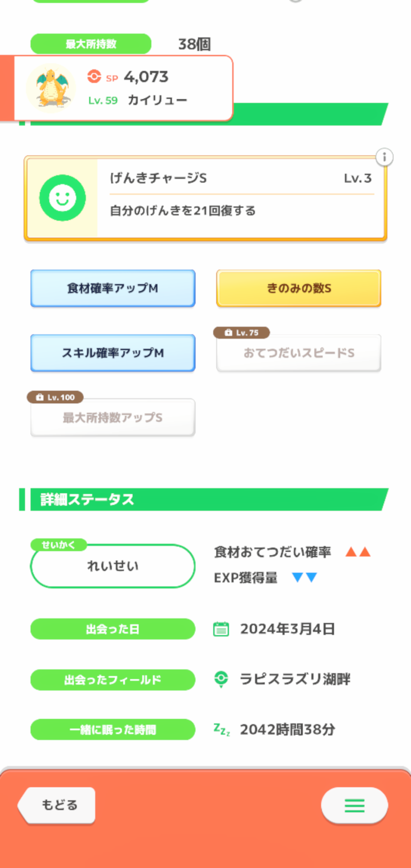Tap locked 最大所持数アップS skill
411x868 pixels.
click(113, 418)
